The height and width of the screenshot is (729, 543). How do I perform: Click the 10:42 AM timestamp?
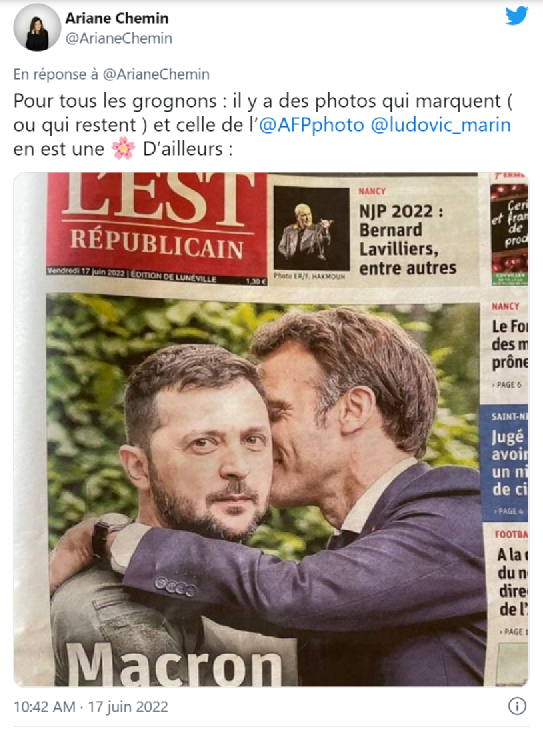coord(44,707)
